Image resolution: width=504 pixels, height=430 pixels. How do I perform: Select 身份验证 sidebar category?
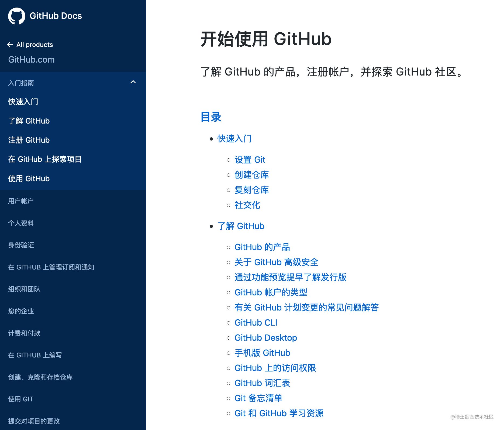click(21, 245)
